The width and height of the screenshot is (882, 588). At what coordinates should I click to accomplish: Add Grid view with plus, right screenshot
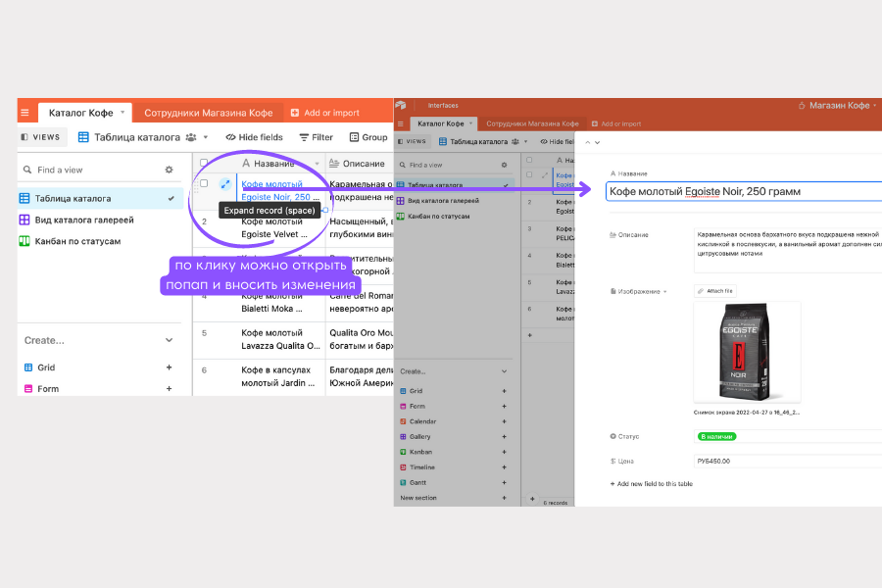click(504, 391)
